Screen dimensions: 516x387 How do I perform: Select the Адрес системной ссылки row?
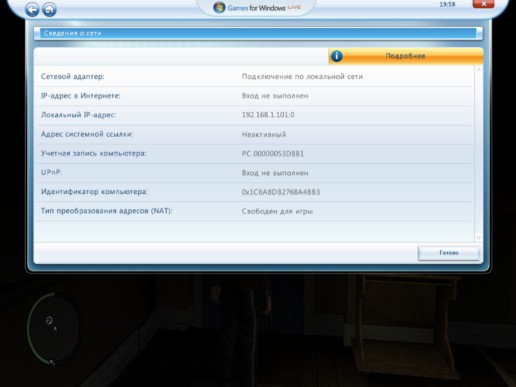point(254,134)
